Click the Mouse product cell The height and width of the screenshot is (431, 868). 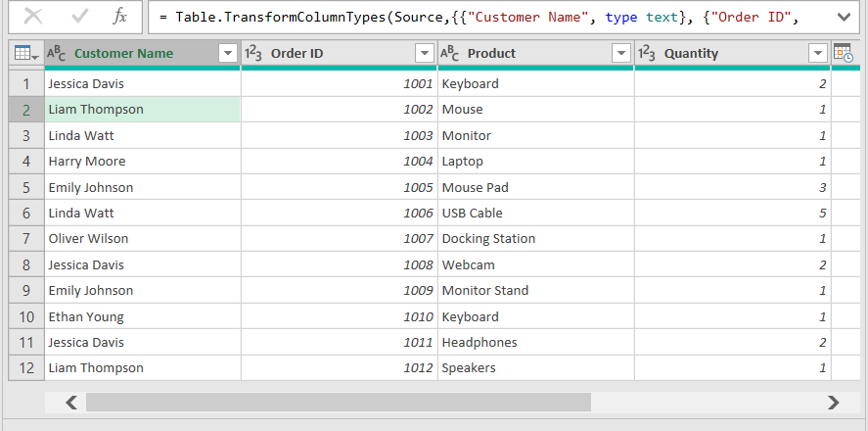pyautogui.click(x=536, y=110)
